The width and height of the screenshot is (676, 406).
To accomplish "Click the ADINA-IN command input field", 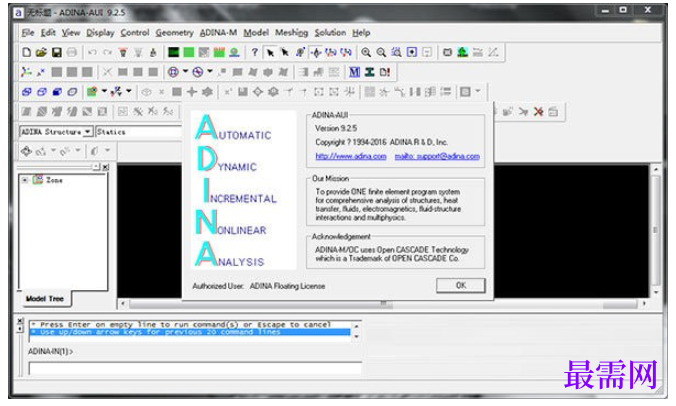I will click(x=195, y=369).
